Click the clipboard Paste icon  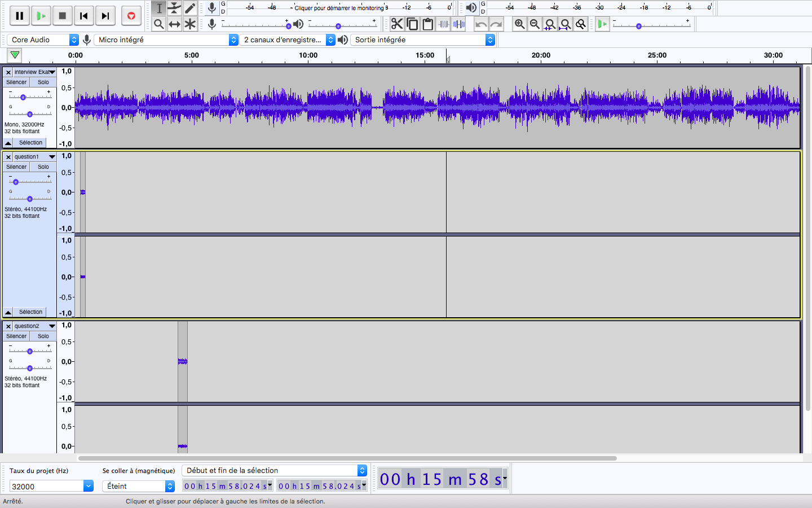[428, 24]
